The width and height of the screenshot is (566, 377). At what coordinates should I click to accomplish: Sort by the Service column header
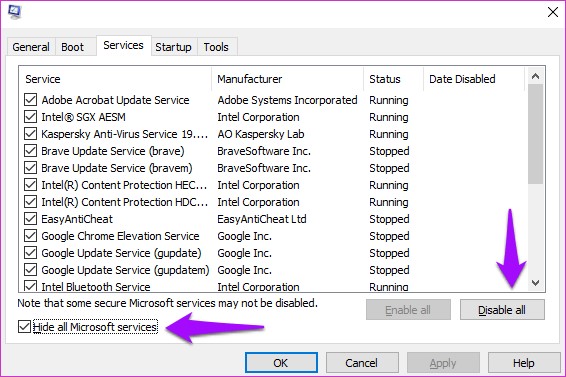(x=115, y=79)
